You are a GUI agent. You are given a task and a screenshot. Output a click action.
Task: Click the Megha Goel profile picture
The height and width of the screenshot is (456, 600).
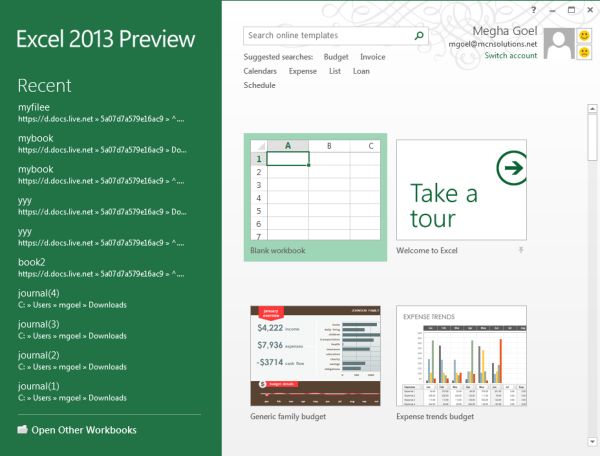click(x=559, y=44)
